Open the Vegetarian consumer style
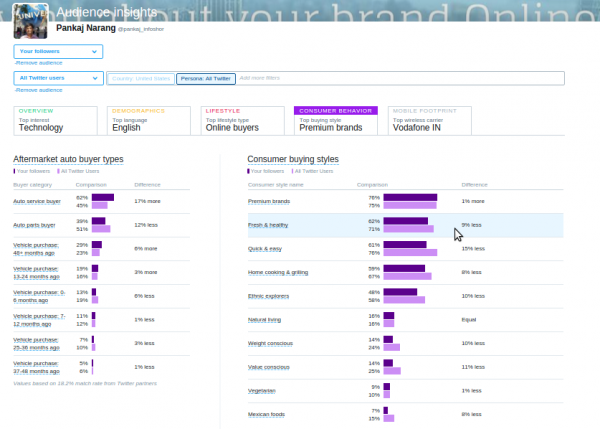Image resolution: width=600 pixels, height=429 pixels. (262, 391)
